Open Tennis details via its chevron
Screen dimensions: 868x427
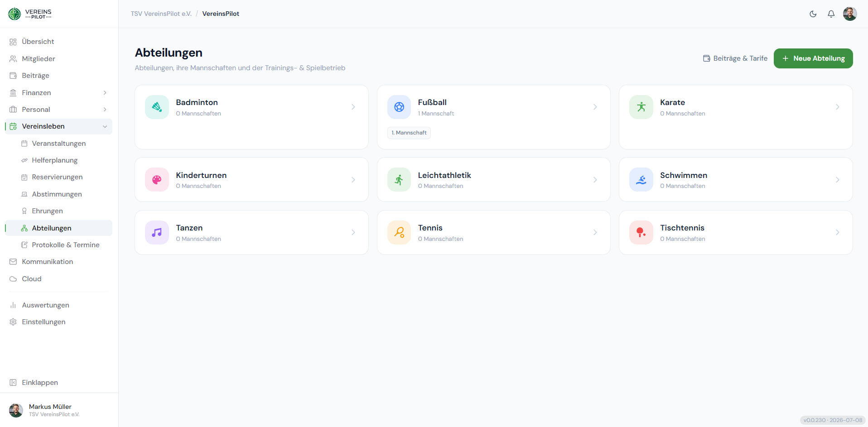coord(595,233)
